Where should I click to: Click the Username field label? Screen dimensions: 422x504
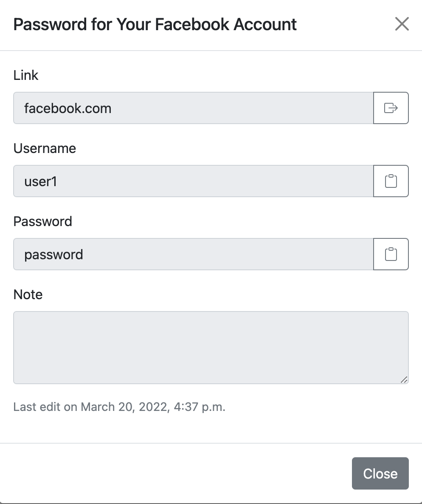click(45, 148)
